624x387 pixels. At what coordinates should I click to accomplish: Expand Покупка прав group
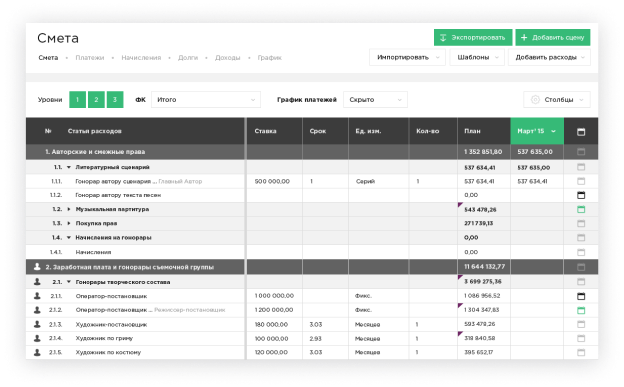pyautogui.click(x=69, y=223)
